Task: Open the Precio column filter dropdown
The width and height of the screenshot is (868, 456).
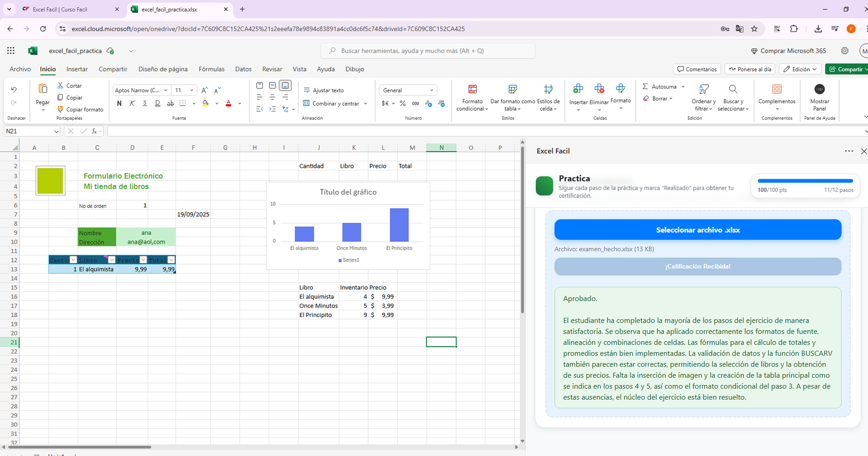Action: point(143,260)
